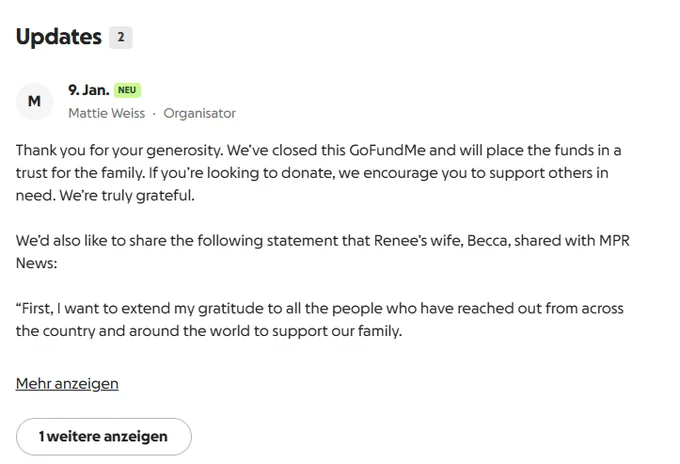Click the Organisator role label
The image size is (680, 464).
click(199, 113)
